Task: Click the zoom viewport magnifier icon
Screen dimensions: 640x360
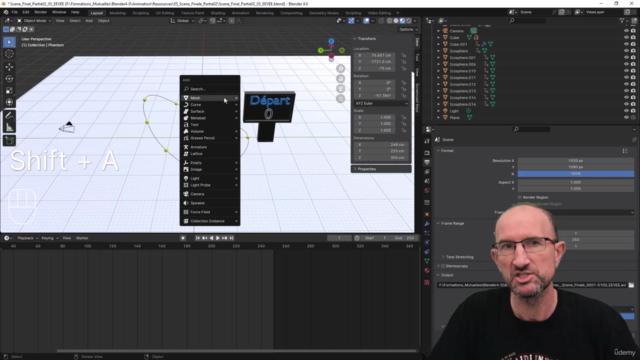Action: click(340, 69)
